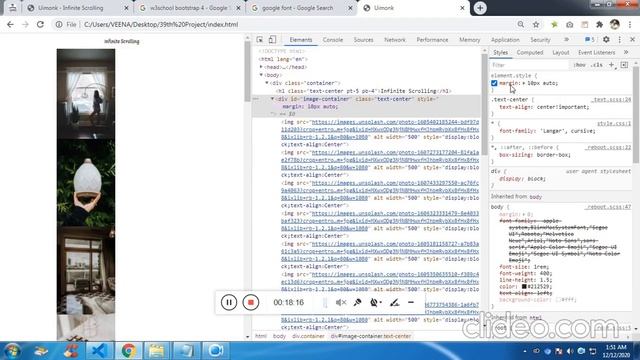The image size is (640, 360).
Task: Collapse the image-container div node
Action: point(273,99)
